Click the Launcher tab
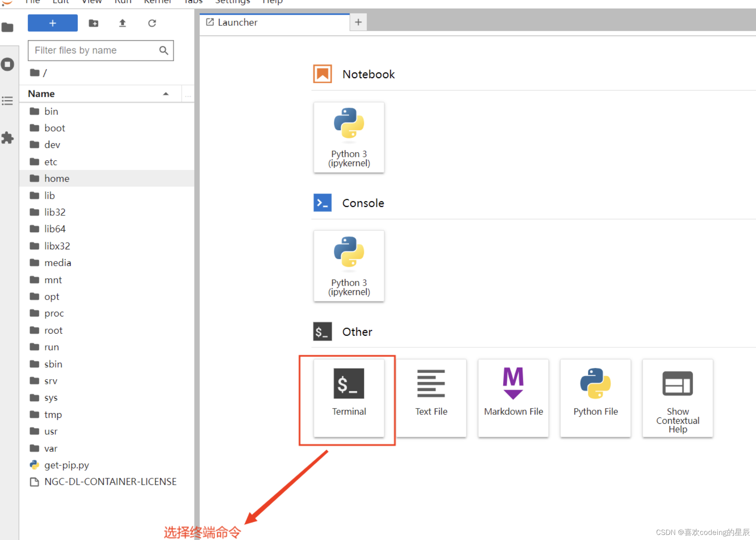Screen dimensions: 756x540 click(x=275, y=22)
